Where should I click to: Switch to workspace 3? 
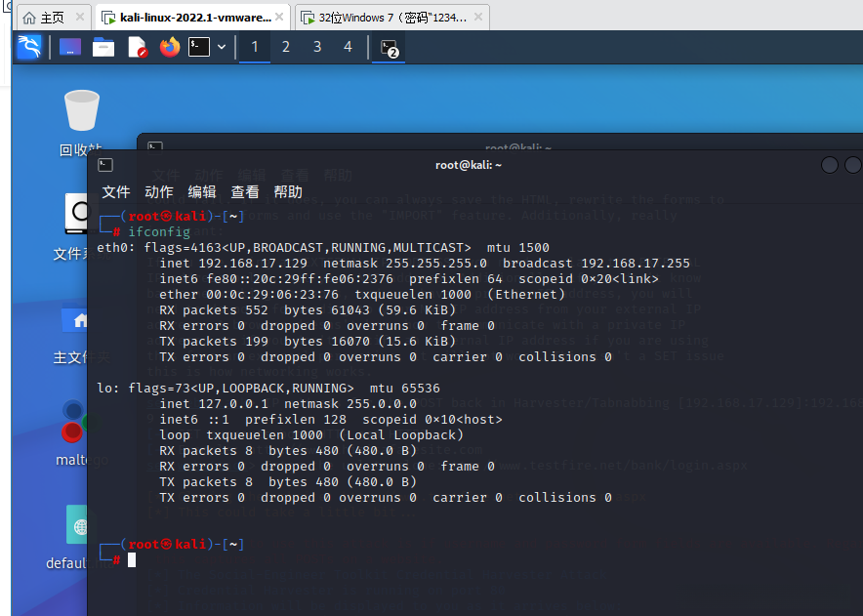(317, 47)
